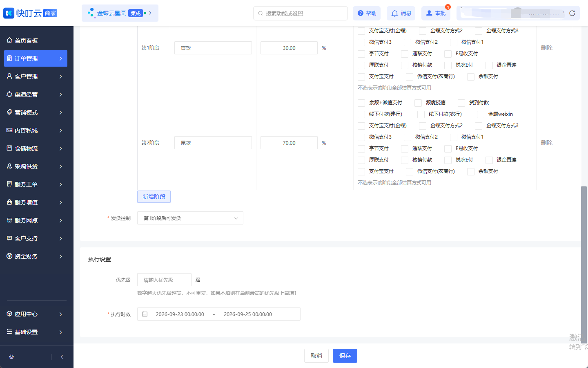The image size is (588, 368).
Task: Click the 服务工单 document icon
Action: 9,184
